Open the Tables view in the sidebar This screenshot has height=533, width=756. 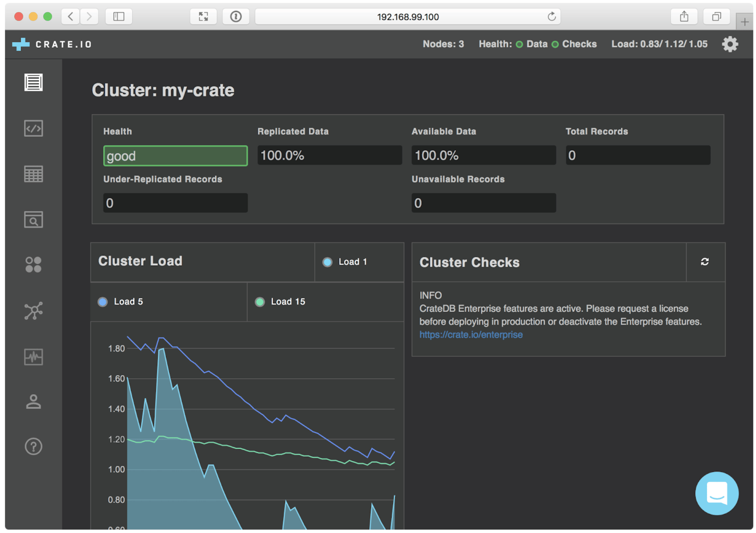point(33,174)
